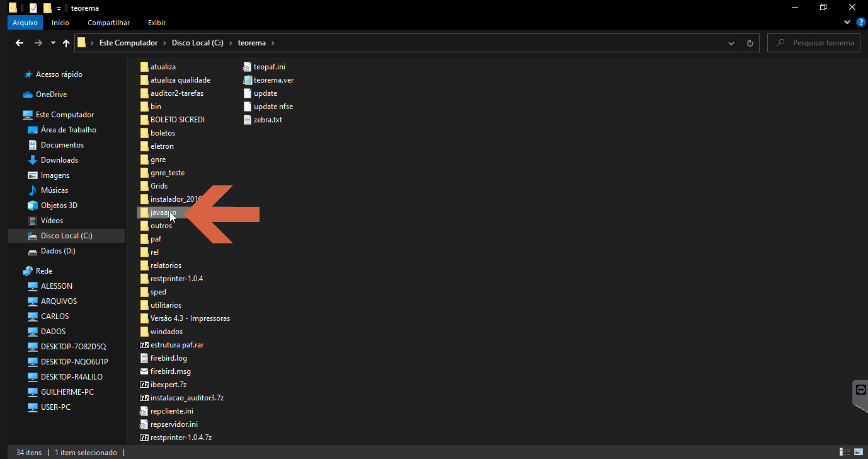Select the utilitarios folder icon
Viewport: 868px width, 459px height.
point(144,305)
